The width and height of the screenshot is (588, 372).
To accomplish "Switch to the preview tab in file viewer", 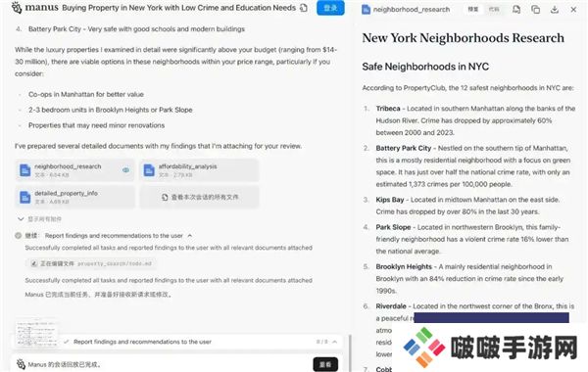I will (x=473, y=10).
